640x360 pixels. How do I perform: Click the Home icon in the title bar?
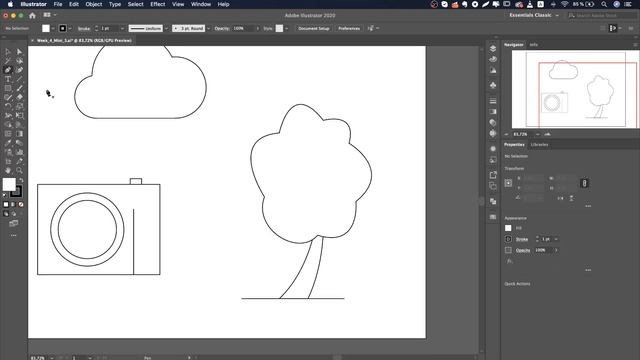point(32,16)
